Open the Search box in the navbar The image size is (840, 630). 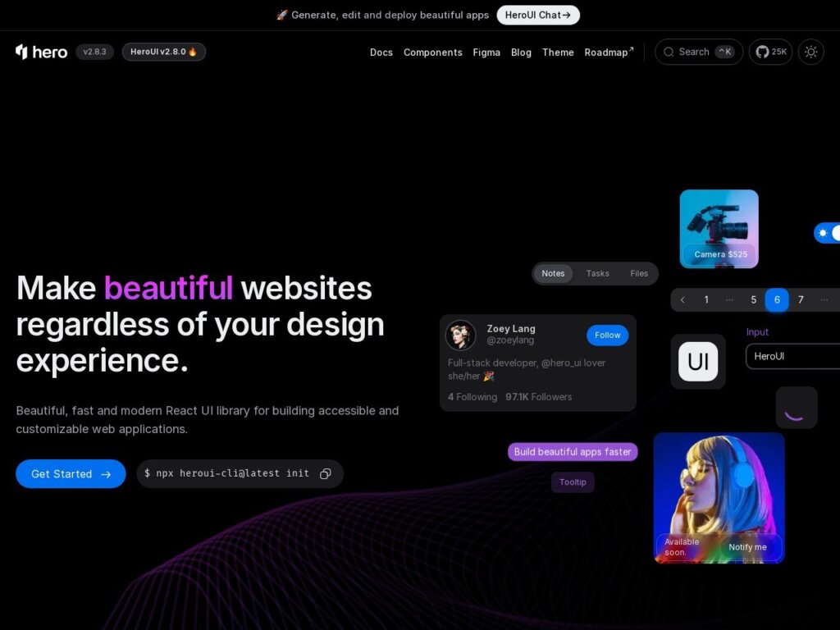[x=699, y=52]
